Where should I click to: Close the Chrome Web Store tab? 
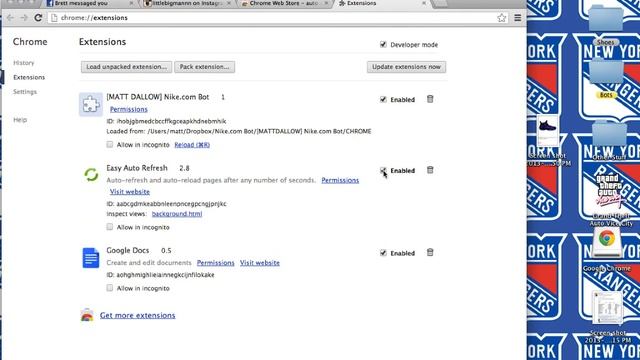[x=327, y=3]
